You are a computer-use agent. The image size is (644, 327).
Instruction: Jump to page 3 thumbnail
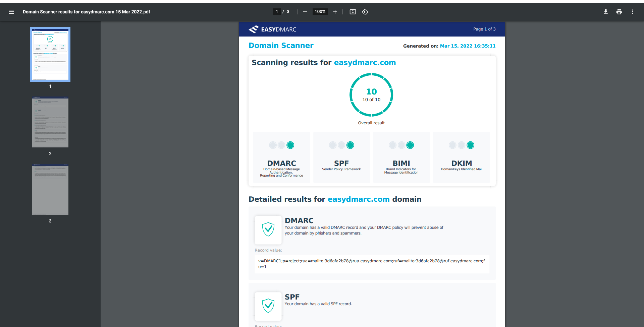[x=50, y=190]
